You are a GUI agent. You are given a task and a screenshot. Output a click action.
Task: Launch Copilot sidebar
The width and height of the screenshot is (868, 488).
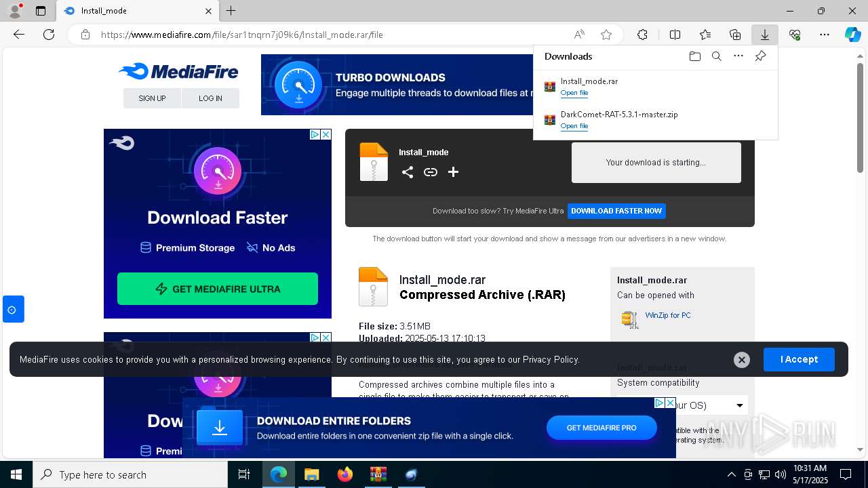[852, 35]
